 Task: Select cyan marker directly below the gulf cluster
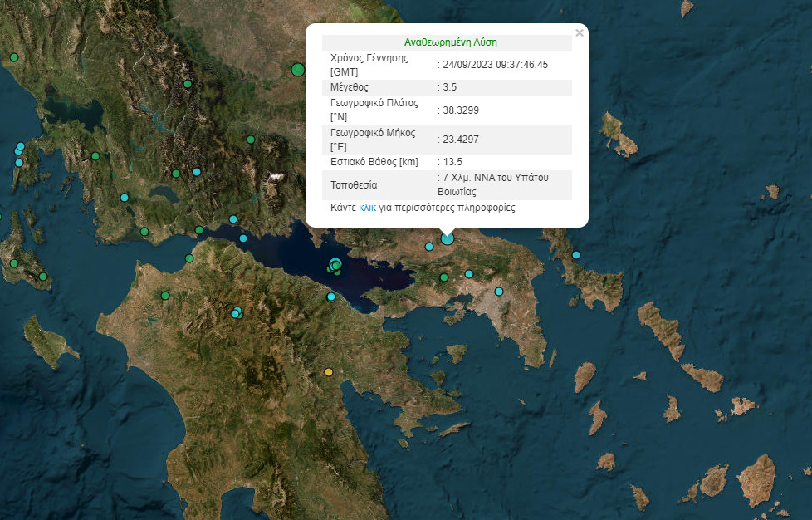tap(331, 297)
